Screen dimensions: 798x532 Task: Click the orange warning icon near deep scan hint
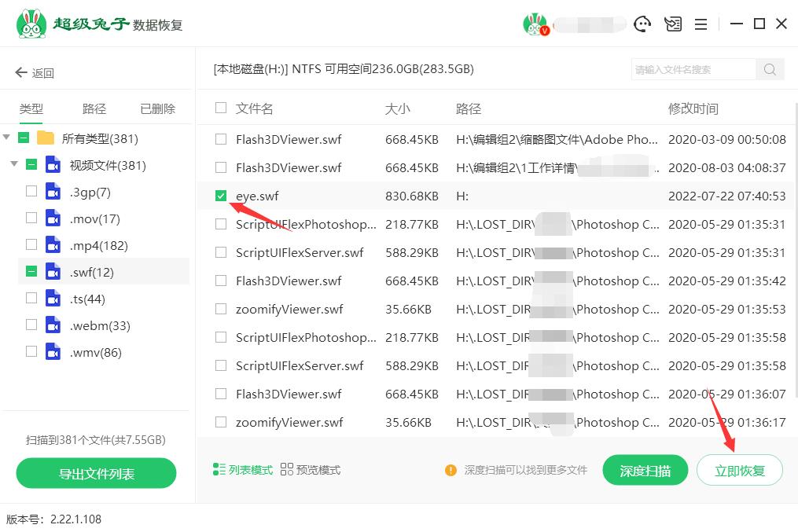[450, 469]
